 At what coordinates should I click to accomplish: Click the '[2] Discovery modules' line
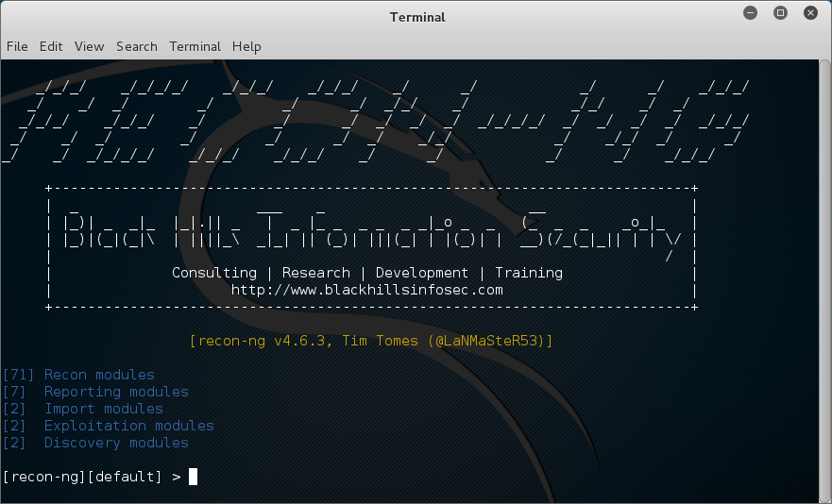tap(95, 443)
